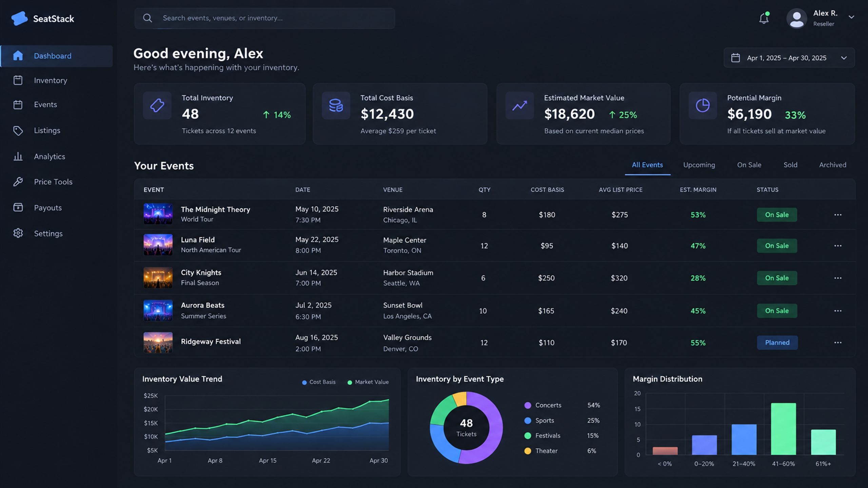Open notifications bell
This screenshot has width=868, height=488.
[x=764, y=18]
